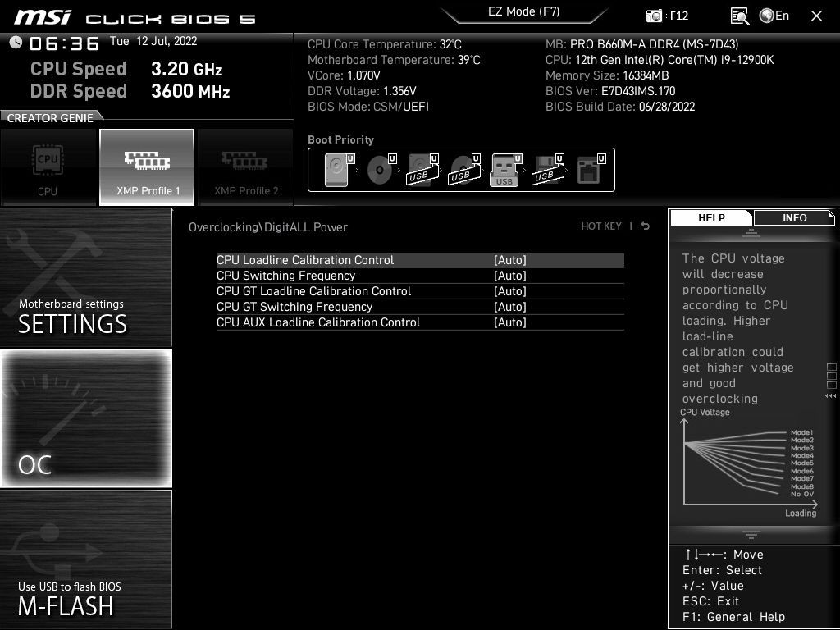The image size is (840, 630).
Task: Change language via the globe En icon
Action: pos(774,16)
